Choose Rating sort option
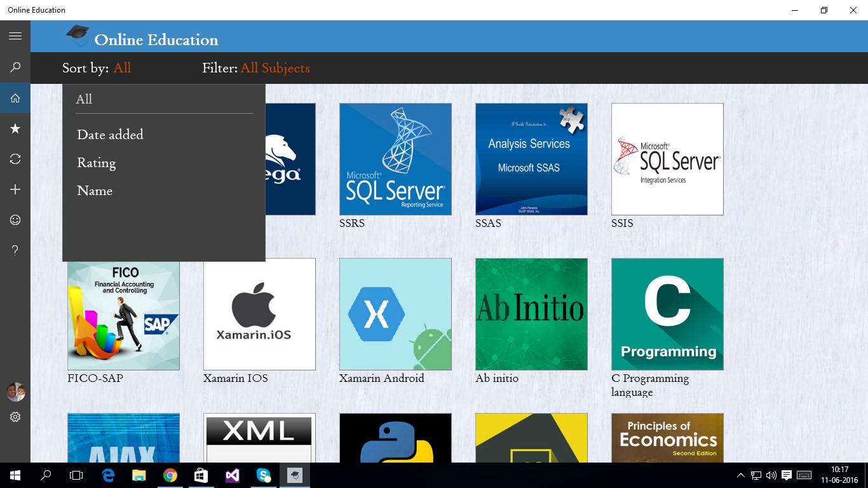 [x=97, y=163]
